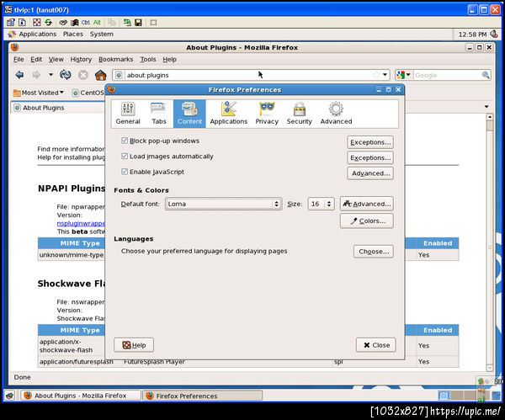Viewport: 505px width, 420px height.
Task: Open the Help menu in Firefox
Action: click(169, 59)
